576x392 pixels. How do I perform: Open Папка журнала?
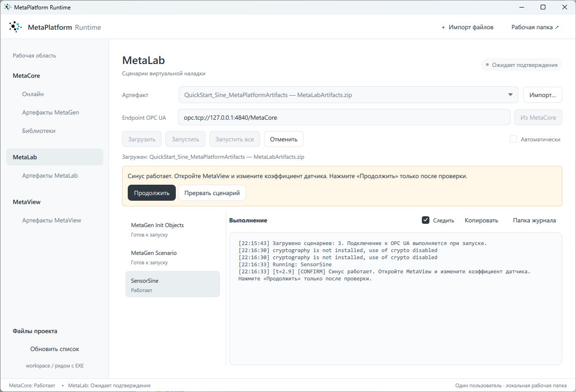click(535, 220)
